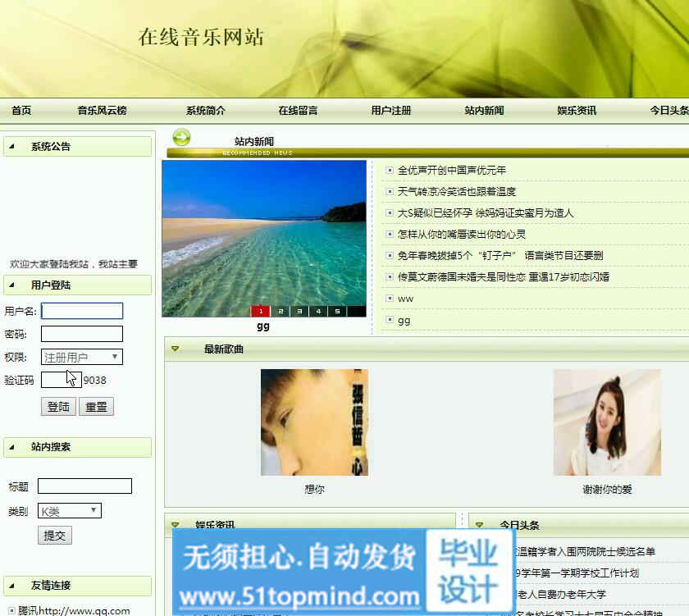
Task: Open news link 天气转凉冷笑话也跟着温度
Action: 457,192
